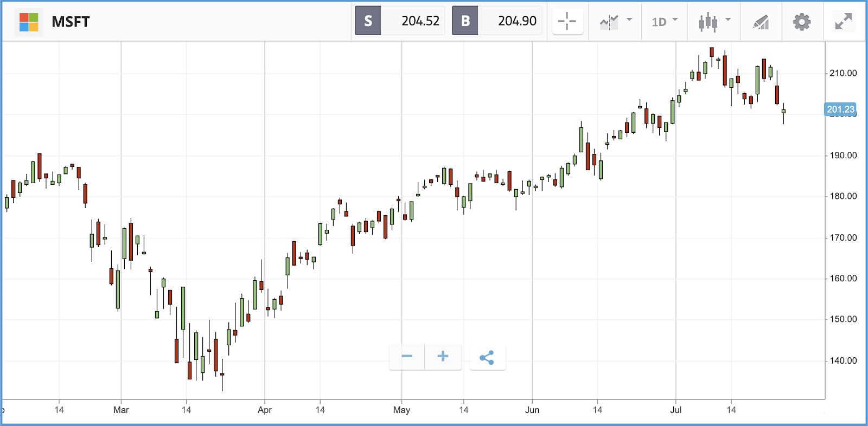Click the current price tag 201.23
The image size is (868, 426).
point(840,109)
